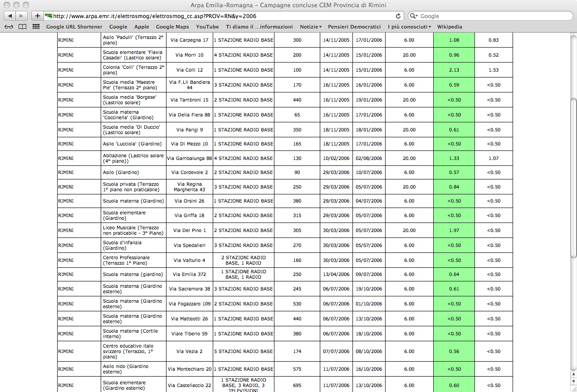Select Via Cordevole 2 address
Viewport: 577px width, 392px height.
click(x=189, y=172)
